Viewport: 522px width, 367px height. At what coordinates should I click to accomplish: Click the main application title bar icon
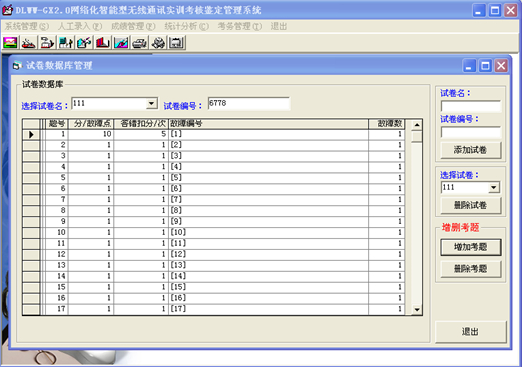point(7,10)
